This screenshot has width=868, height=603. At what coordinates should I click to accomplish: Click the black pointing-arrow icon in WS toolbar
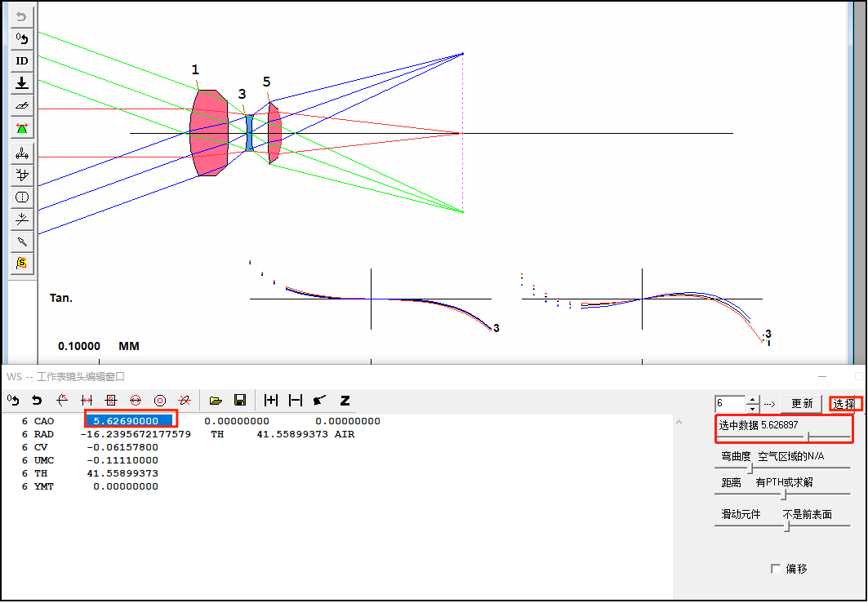pos(319,400)
